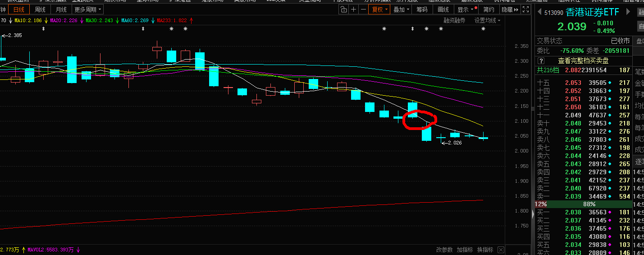Select the 日线 daily period tab

[19, 9]
